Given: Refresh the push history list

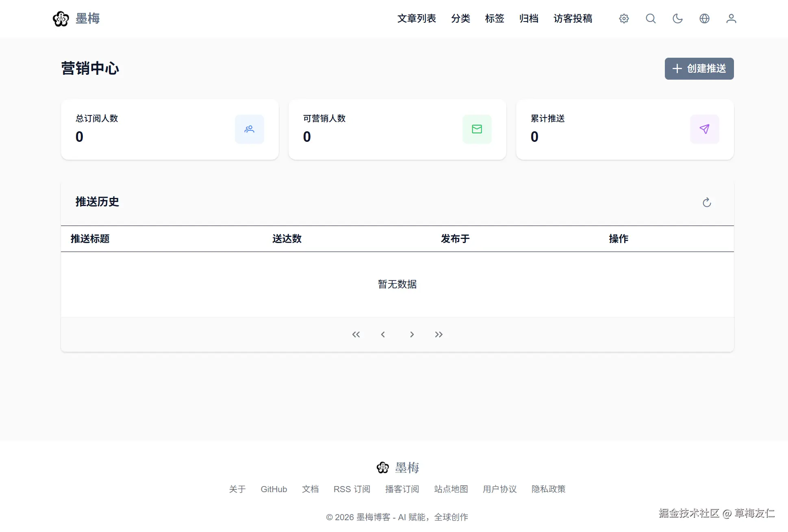Looking at the screenshot, I should tap(707, 202).
